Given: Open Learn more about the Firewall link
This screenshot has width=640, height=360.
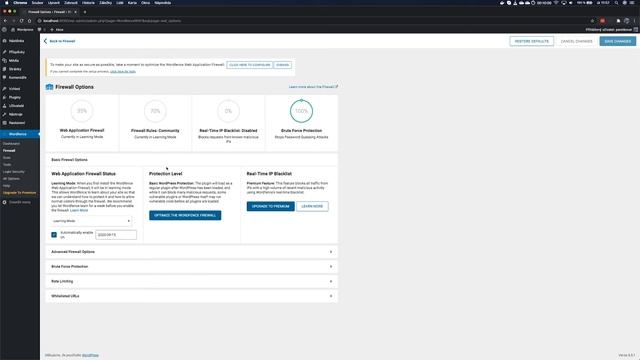Looking at the screenshot, I should coord(313,87).
